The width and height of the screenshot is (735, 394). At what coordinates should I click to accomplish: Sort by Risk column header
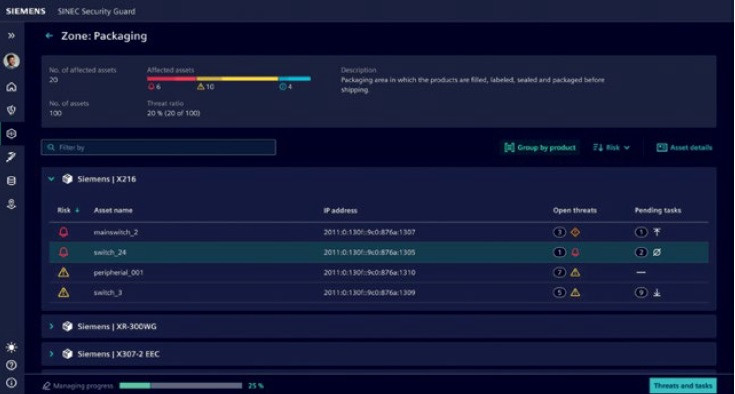coord(68,210)
